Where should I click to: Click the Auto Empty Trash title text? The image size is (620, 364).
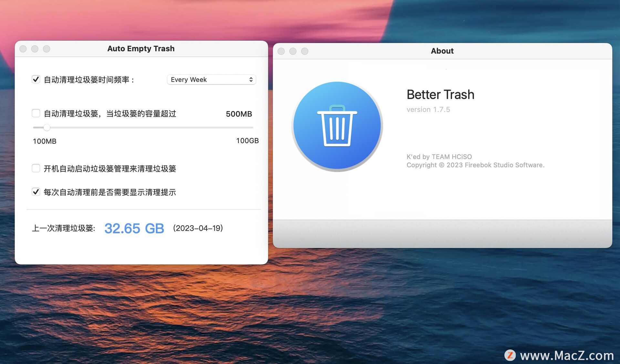[141, 49]
